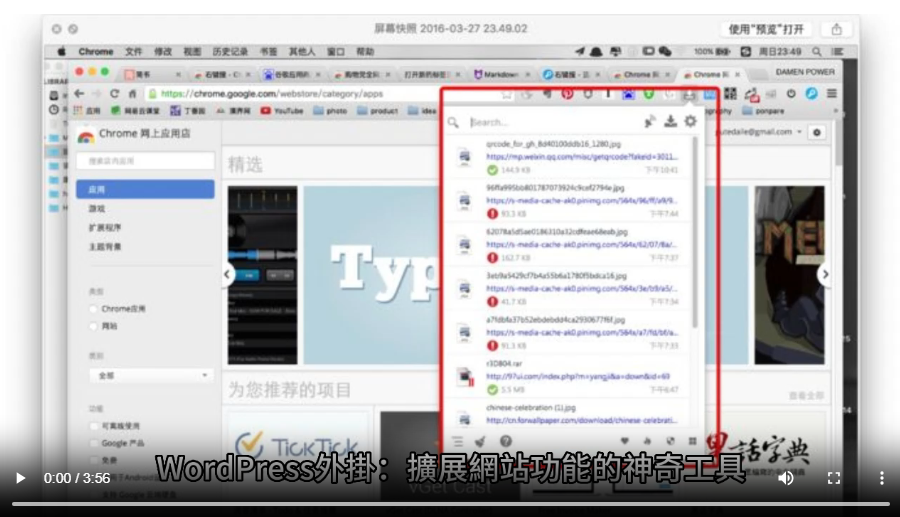Open the macOS Apple menu

[61, 52]
